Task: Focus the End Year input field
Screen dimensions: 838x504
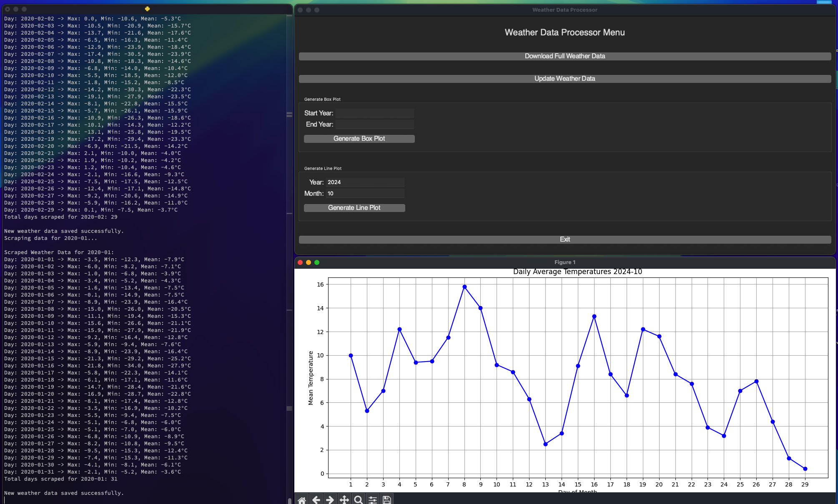Action: pos(375,125)
